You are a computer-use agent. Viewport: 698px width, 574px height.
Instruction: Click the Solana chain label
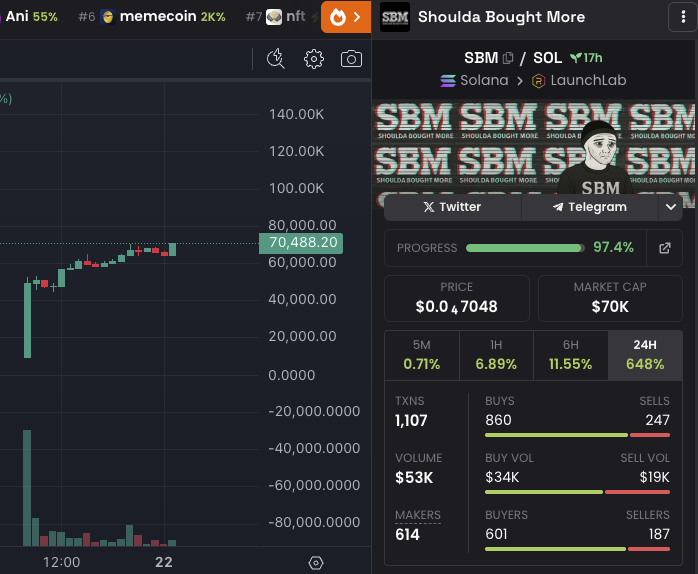474,81
